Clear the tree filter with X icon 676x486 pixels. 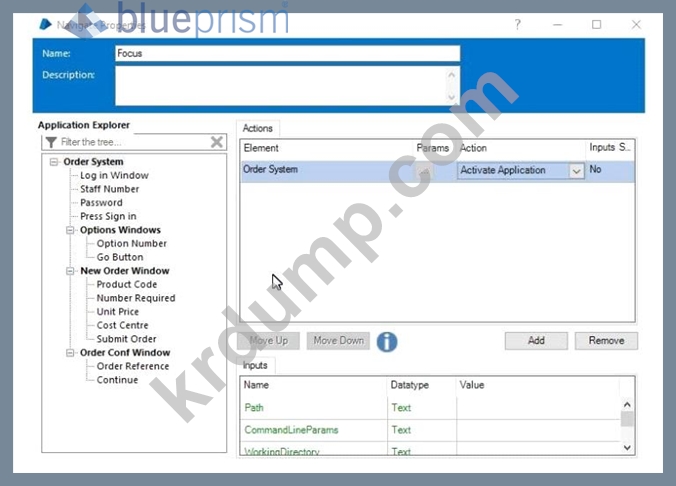(217, 142)
